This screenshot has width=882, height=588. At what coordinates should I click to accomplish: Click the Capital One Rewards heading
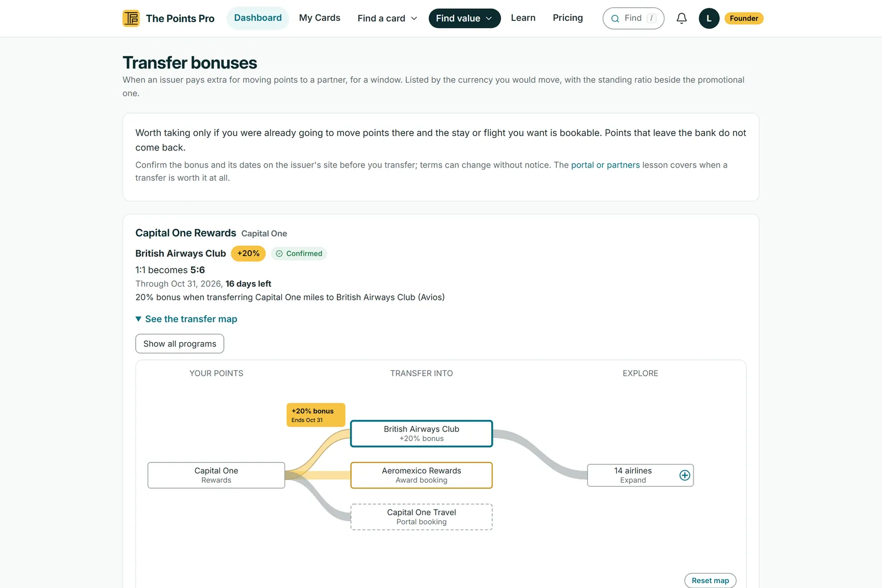[x=186, y=233]
